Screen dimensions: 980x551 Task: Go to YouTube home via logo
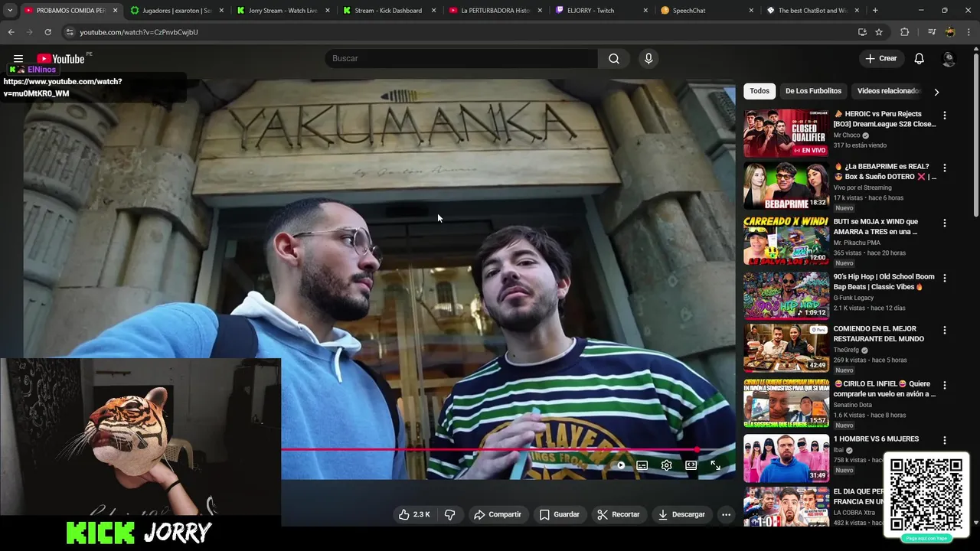point(60,58)
